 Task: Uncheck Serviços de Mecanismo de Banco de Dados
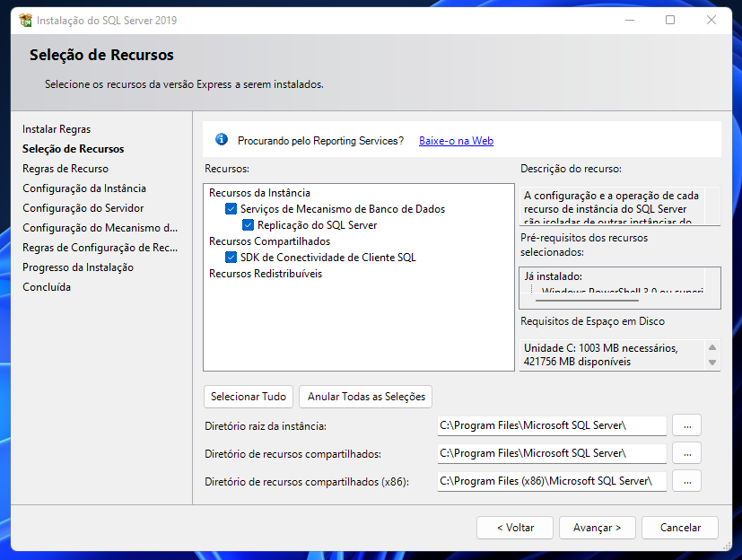click(231, 208)
